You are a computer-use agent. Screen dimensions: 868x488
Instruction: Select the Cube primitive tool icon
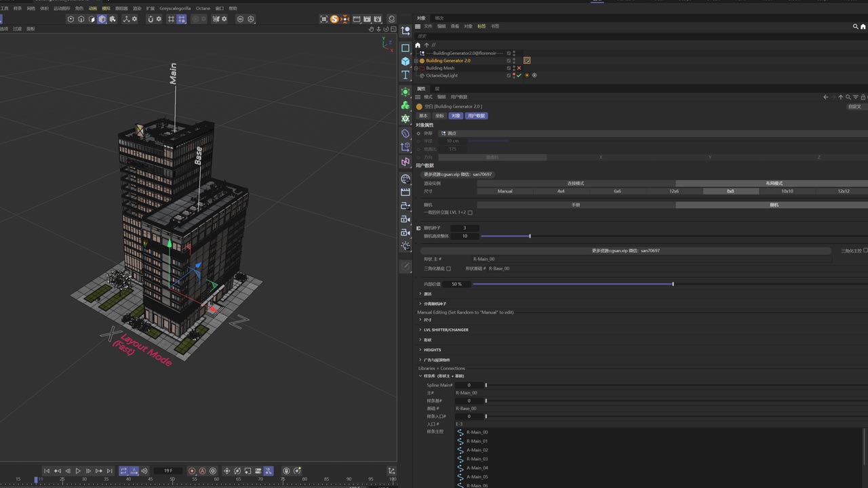[406, 61]
